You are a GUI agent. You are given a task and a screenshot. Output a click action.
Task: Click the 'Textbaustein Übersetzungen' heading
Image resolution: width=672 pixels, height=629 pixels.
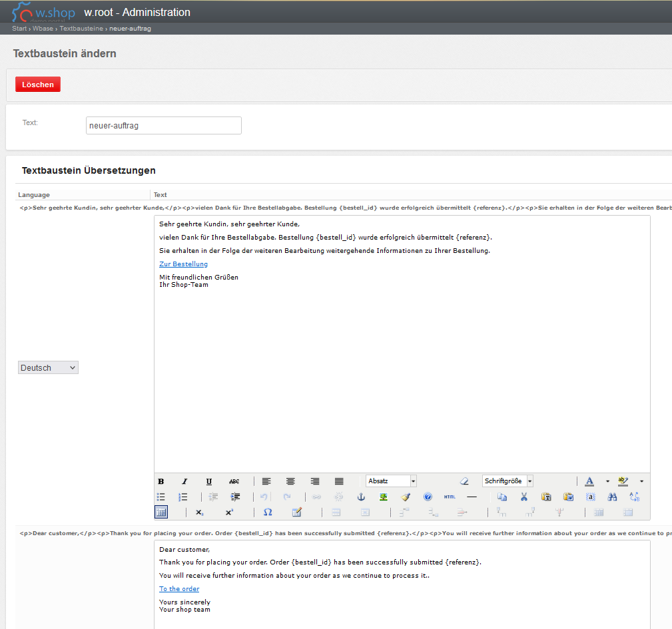(89, 170)
